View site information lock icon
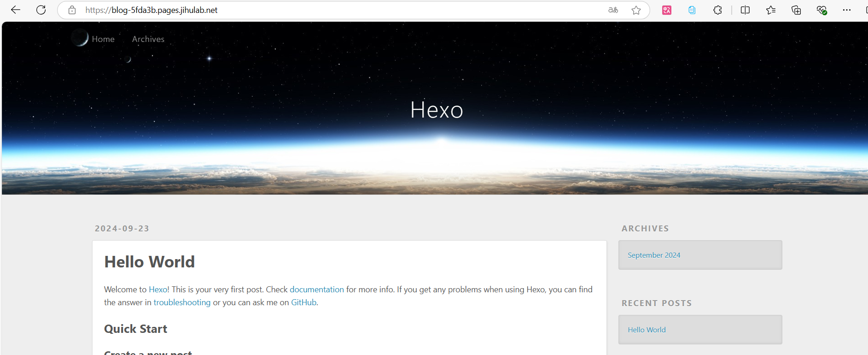The height and width of the screenshot is (355, 868). (x=71, y=10)
